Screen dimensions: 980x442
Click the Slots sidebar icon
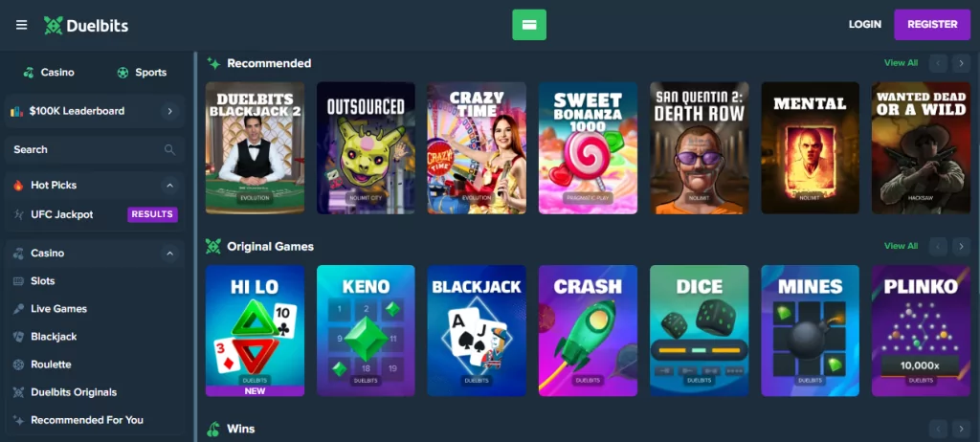point(19,281)
